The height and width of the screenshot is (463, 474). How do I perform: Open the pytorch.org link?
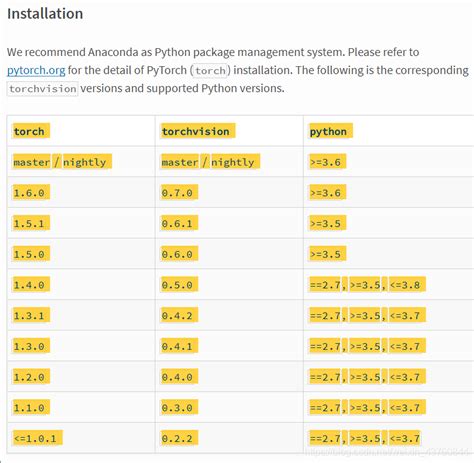tap(36, 71)
